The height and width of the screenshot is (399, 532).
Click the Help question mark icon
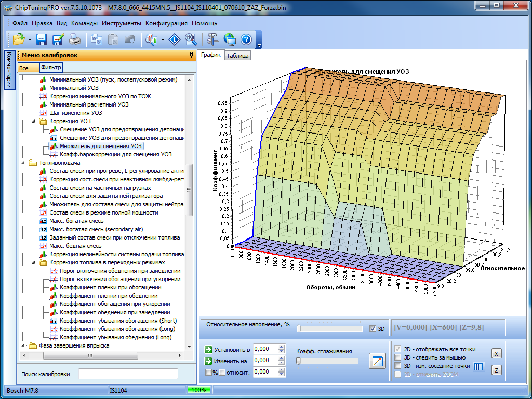(x=246, y=39)
